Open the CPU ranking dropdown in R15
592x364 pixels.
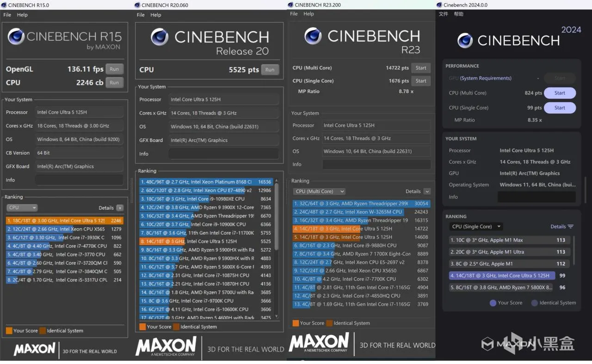pyautogui.click(x=22, y=208)
